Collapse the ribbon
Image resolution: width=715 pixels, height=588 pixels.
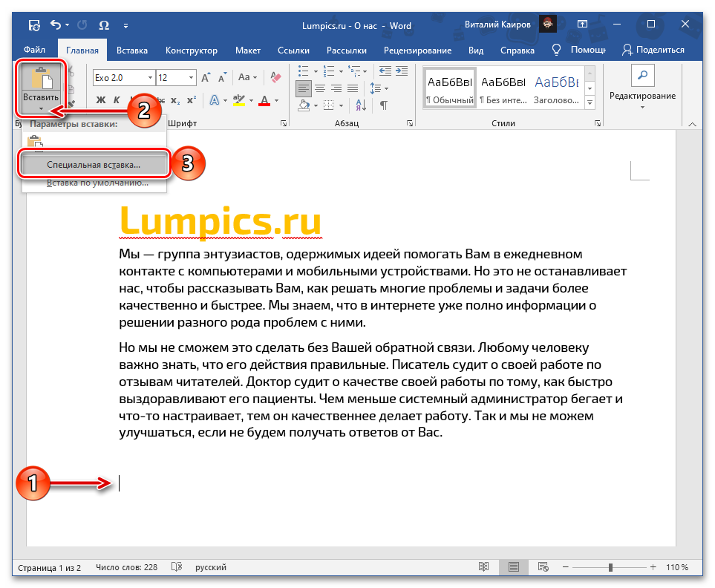[x=693, y=124]
